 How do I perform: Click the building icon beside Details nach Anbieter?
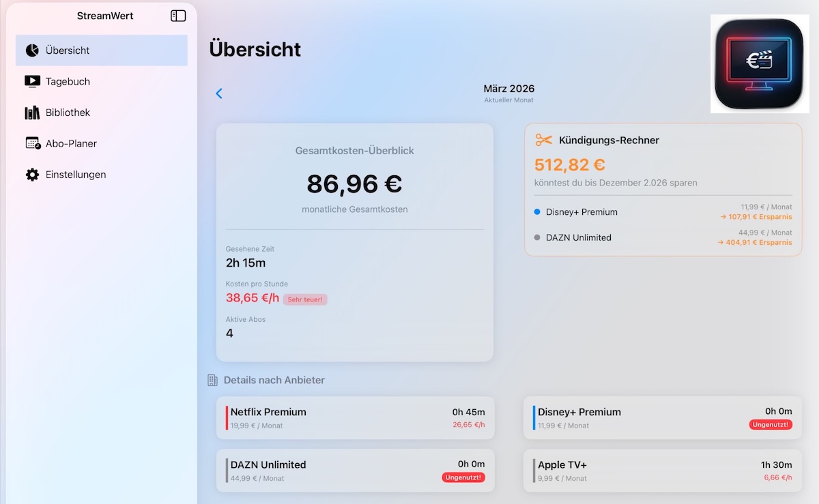[x=212, y=380]
